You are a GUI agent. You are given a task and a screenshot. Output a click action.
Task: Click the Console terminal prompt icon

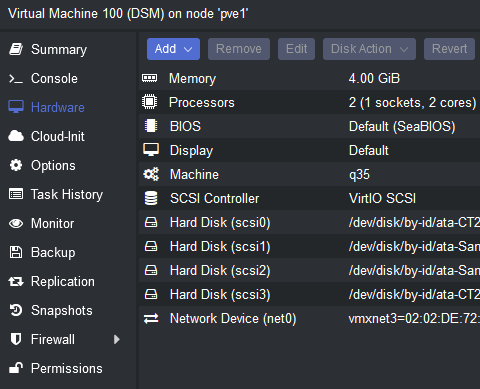pos(16,79)
